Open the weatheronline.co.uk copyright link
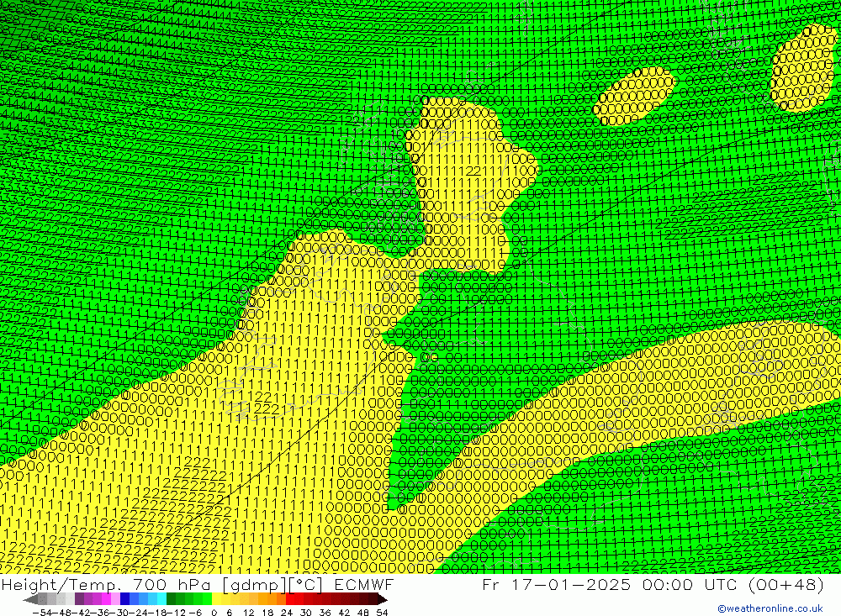 click(770, 608)
